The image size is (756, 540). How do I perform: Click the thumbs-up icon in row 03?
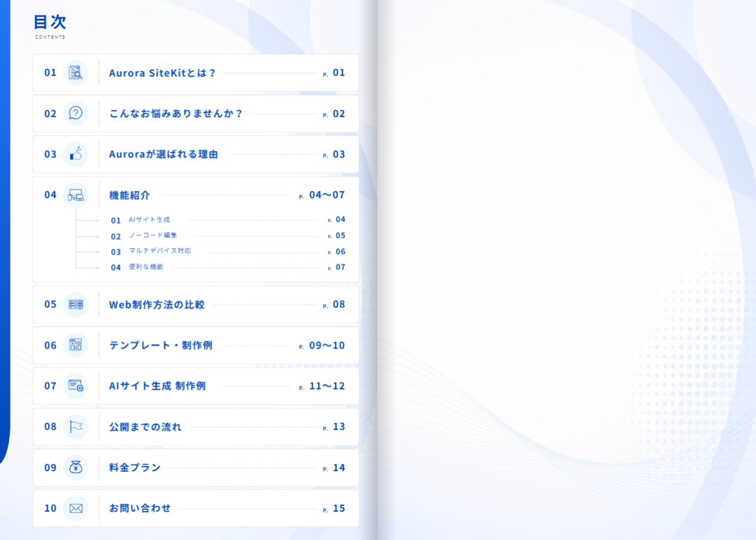[76, 154]
